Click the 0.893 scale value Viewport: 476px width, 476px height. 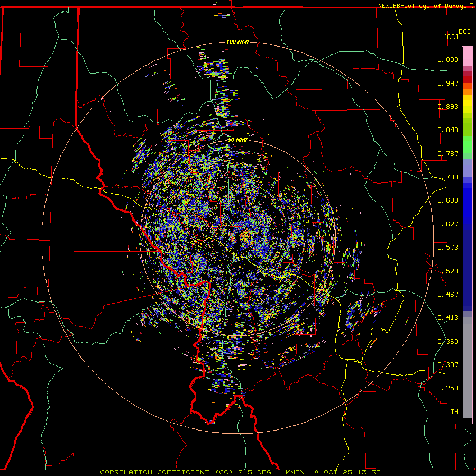448,106
